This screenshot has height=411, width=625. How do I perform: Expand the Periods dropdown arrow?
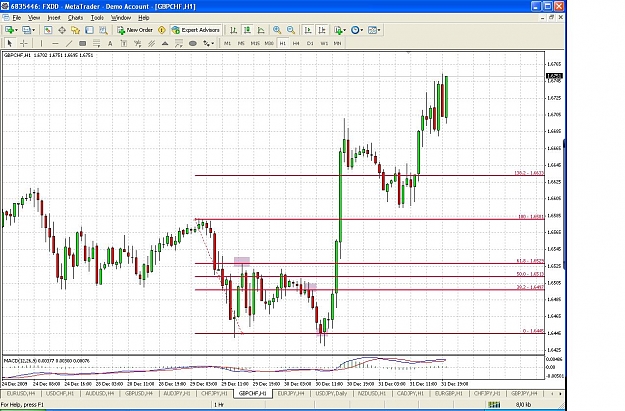pos(362,30)
